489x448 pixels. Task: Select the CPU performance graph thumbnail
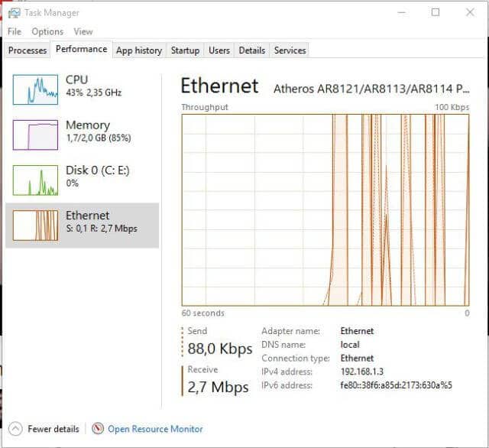35,89
